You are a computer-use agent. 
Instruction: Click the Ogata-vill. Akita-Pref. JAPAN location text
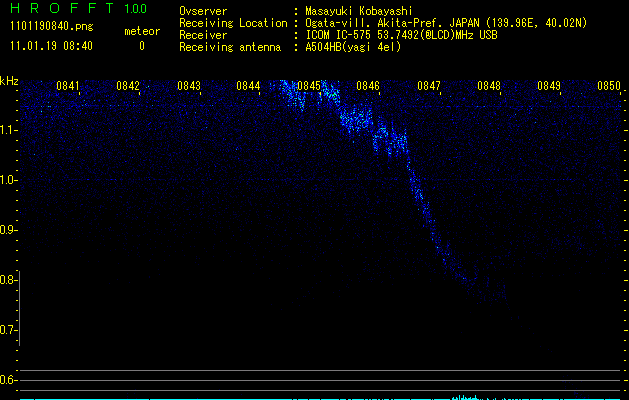tap(446, 23)
